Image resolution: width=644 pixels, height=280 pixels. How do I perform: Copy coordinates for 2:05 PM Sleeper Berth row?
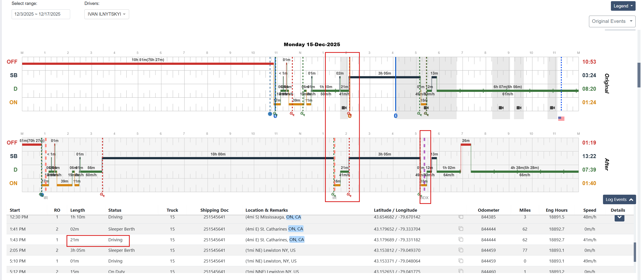pyautogui.click(x=461, y=250)
